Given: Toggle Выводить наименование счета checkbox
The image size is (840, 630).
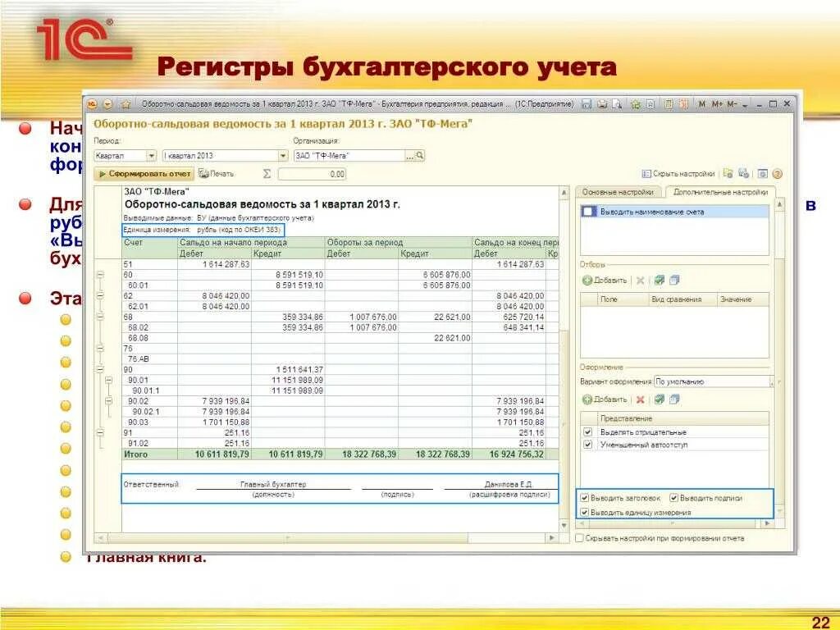Looking at the screenshot, I should pos(589,212).
